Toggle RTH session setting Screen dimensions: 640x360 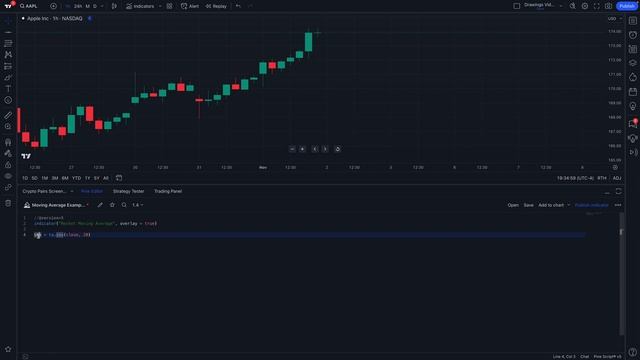602,178
